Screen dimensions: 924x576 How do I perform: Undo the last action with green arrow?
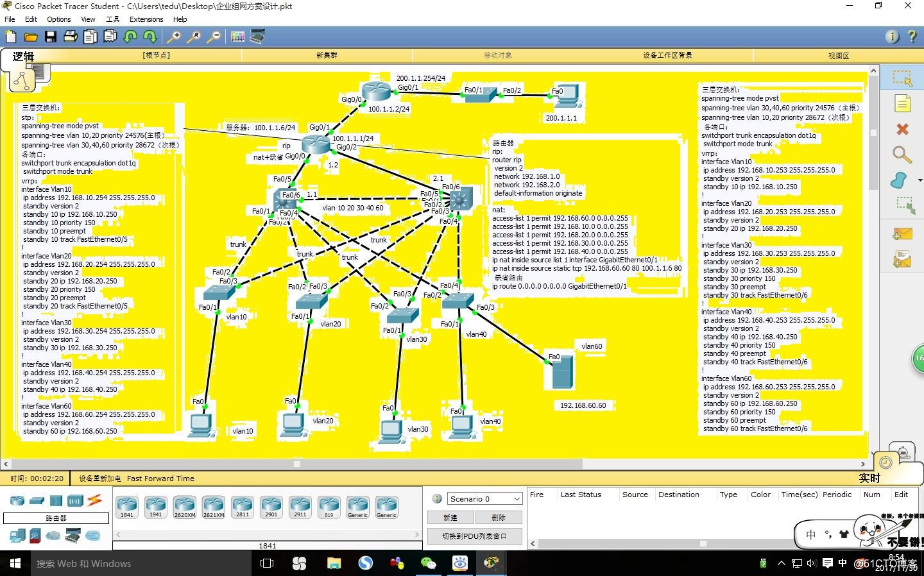130,37
